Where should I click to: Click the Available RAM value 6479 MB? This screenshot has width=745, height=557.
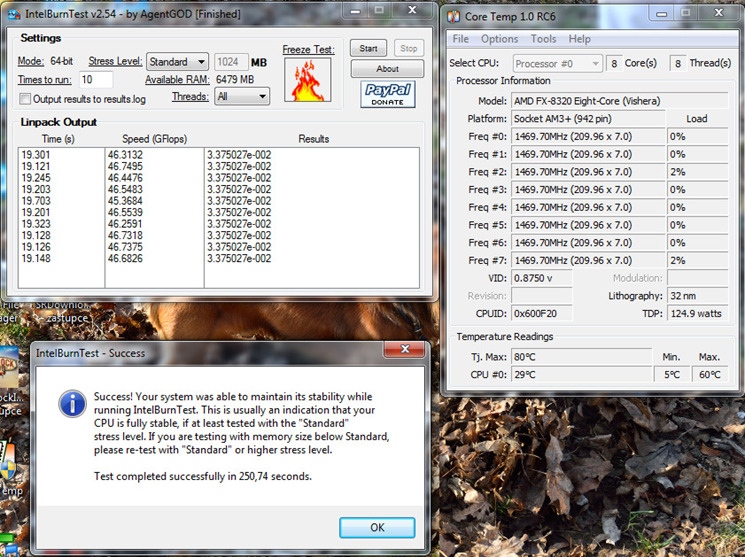(235, 79)
